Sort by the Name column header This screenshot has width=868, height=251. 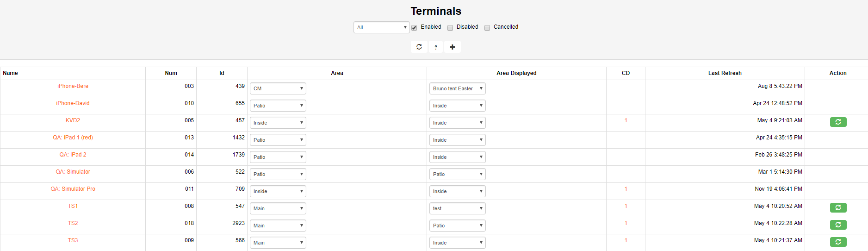coord(11,73)
